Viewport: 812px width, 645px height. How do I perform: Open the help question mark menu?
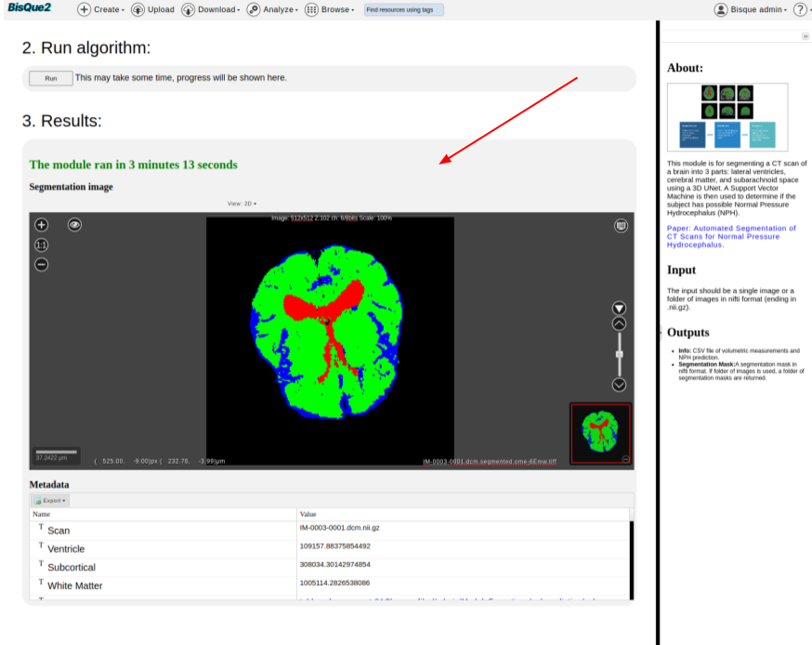[801, 9]
